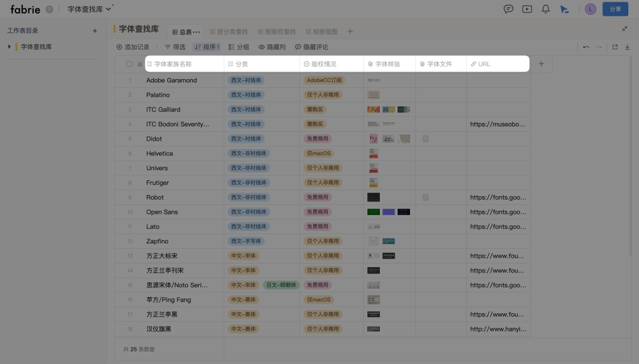Image resolution: width=639 pixels, height=364 pixels.
Task: Select the 苹方/Ping Fang name cell
Action: point(184,300)
